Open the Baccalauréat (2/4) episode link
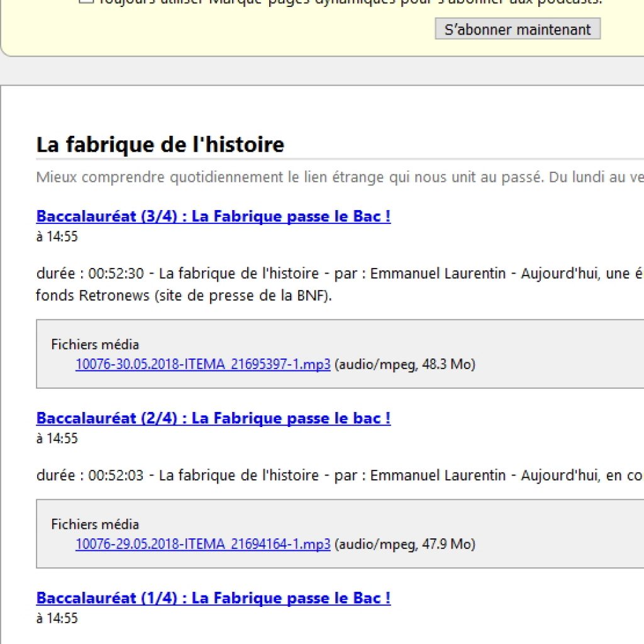Screen dimensions: 644x644 point(214,418)
